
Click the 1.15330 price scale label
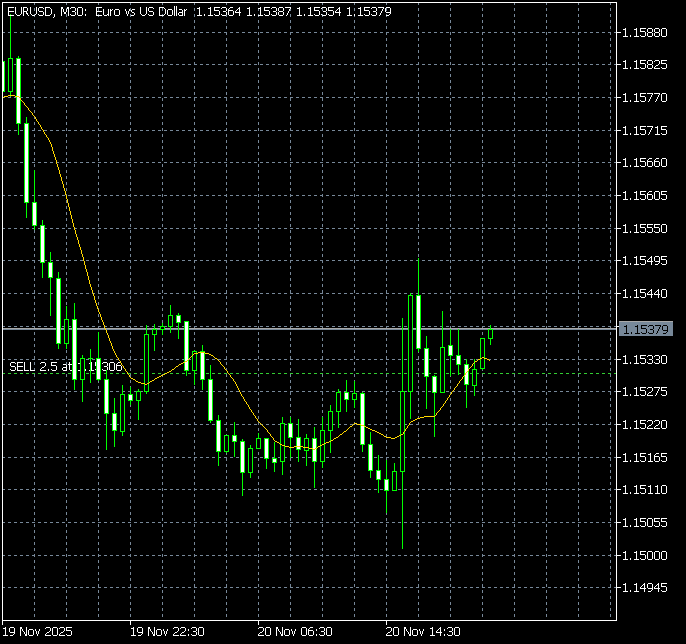[x=644, y=359]
